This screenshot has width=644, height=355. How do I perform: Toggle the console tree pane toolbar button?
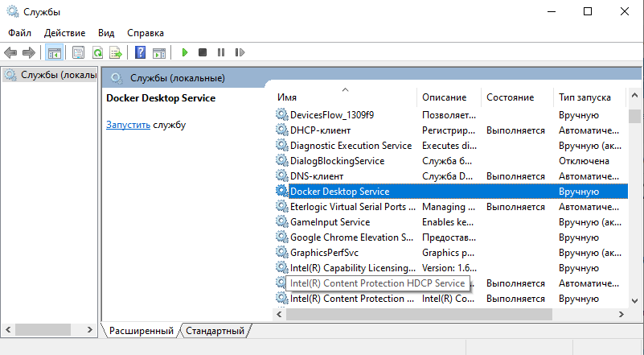(54, 52)
